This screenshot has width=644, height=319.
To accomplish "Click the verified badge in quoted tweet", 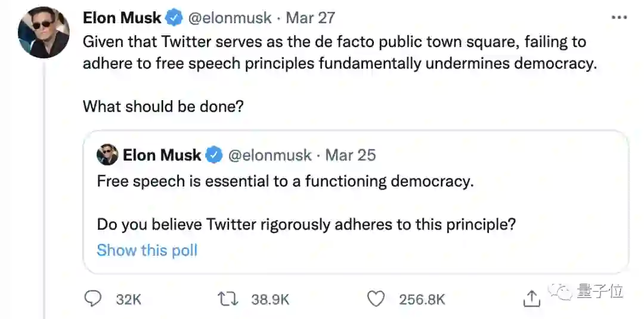I will coord(214,156).
